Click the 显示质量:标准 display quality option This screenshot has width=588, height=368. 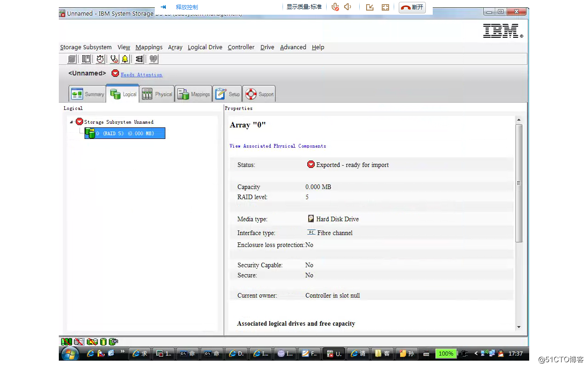coord(304,7)
